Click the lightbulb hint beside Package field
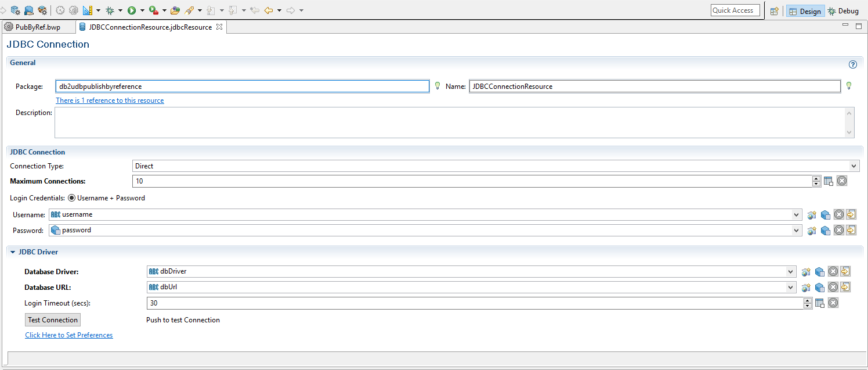Viewport: 868px width, 370px height. (438, 86)
